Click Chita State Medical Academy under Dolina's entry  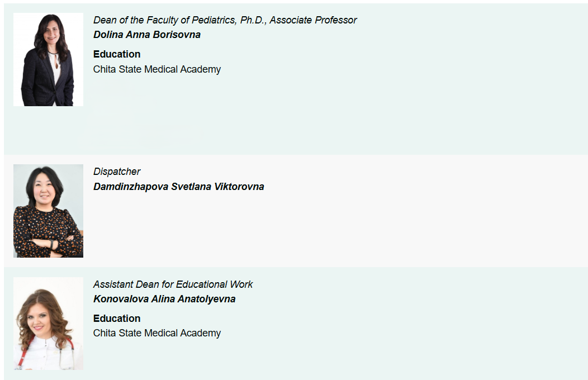tap(157, 69)
